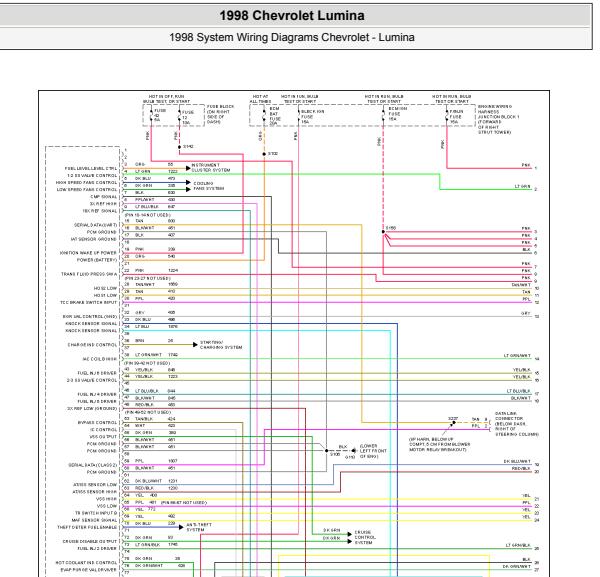Click the upper arrow pointing to Cruise Control System
The image size is (600, 577).
[349, 534]
